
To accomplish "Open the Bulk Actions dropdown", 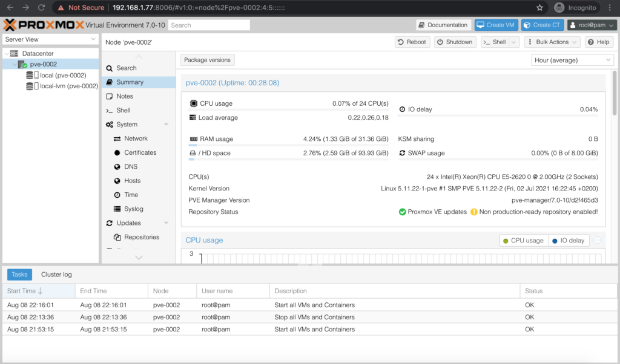I will pos(552,42).
